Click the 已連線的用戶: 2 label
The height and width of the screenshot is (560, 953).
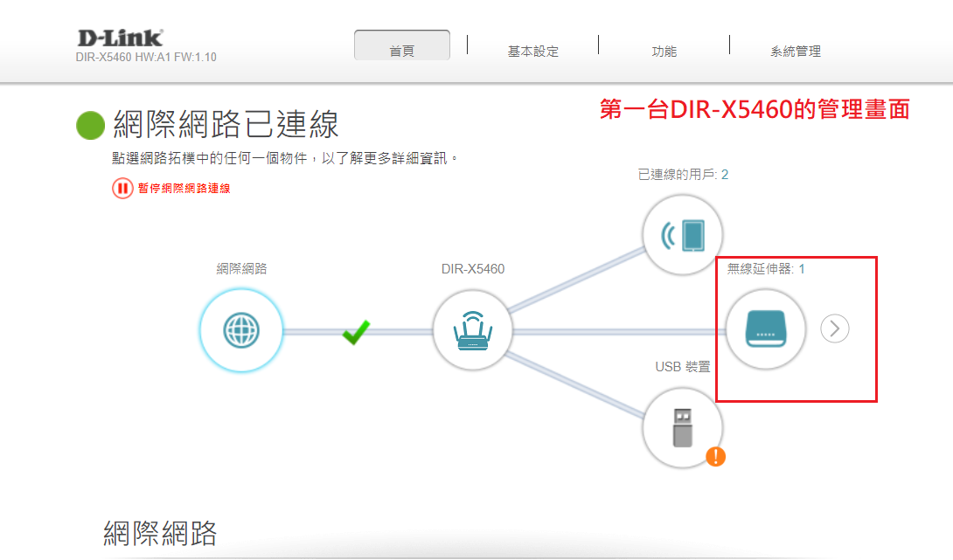click(x=683, y=175)
